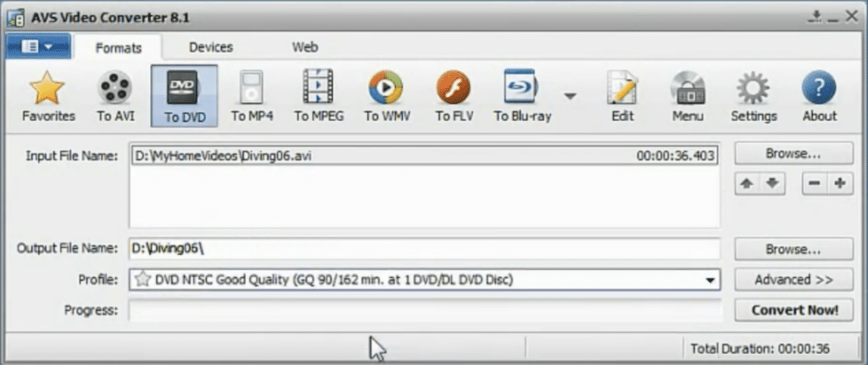Move file up with up arrow
Screen dimensions: 868x365
(748, 184)
